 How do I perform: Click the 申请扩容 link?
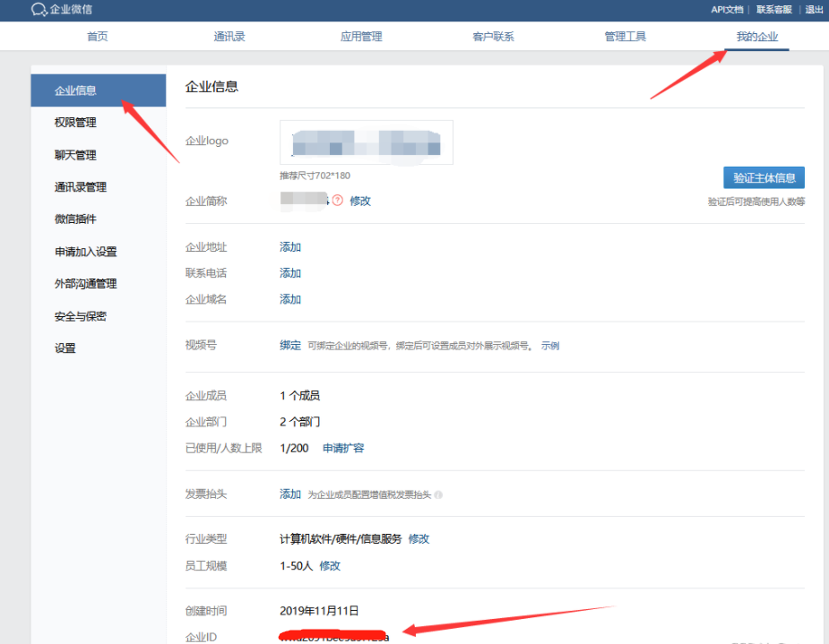[x=343, y=448]
